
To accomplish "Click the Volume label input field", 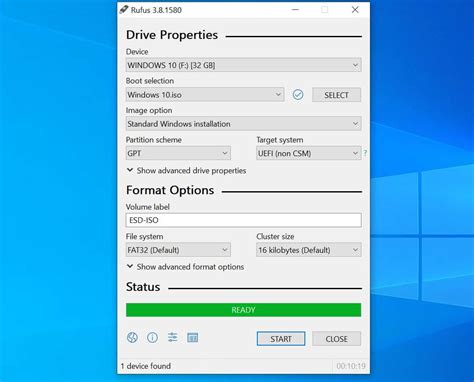I will tap(244, 220).
